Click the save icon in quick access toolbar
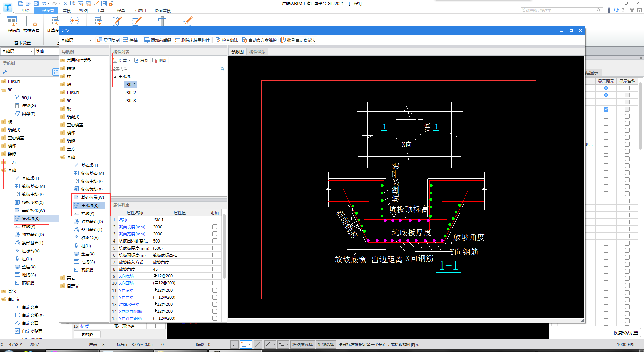 pos(36,3)
